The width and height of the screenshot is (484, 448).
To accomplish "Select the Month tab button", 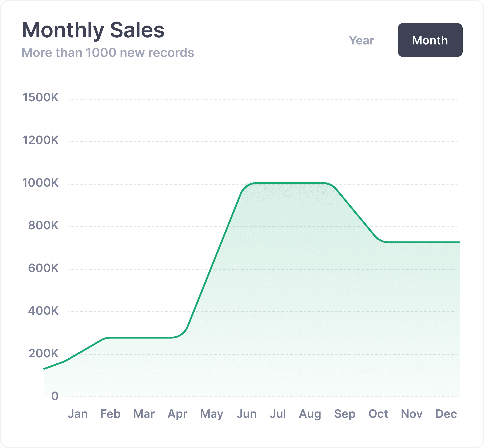I will point(430,40).
